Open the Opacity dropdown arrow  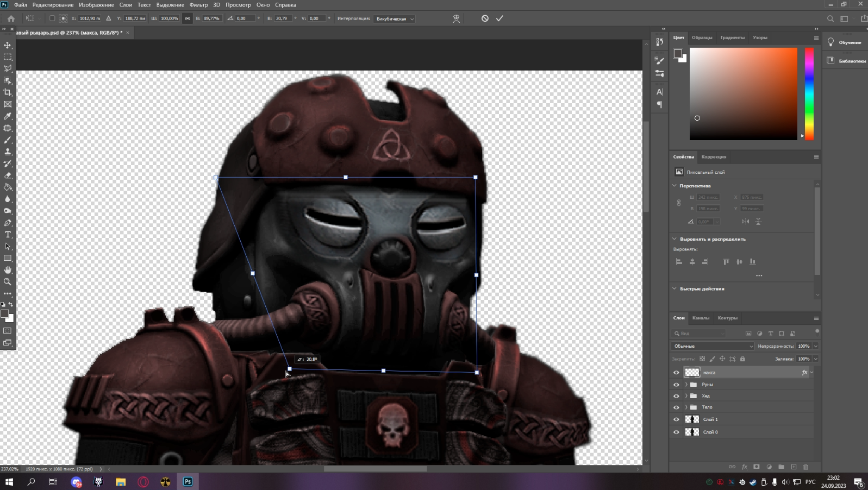tap(816, 346)
